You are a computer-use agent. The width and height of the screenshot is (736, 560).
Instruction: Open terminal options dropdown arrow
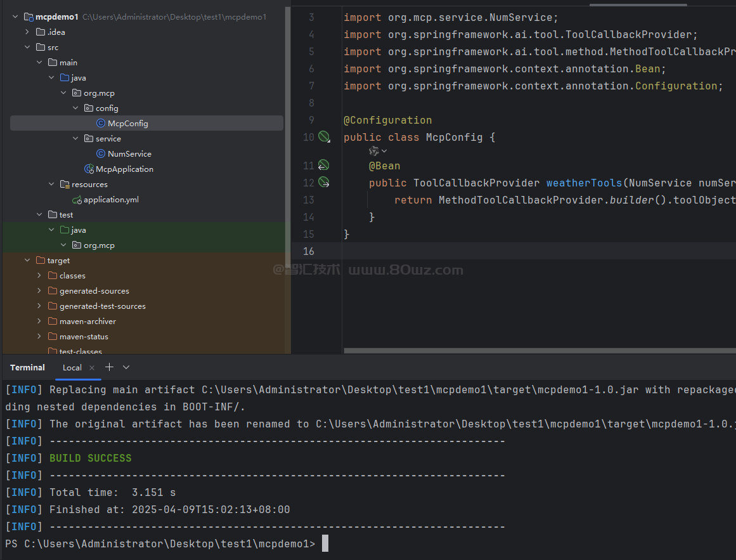[x=126, y=367]
